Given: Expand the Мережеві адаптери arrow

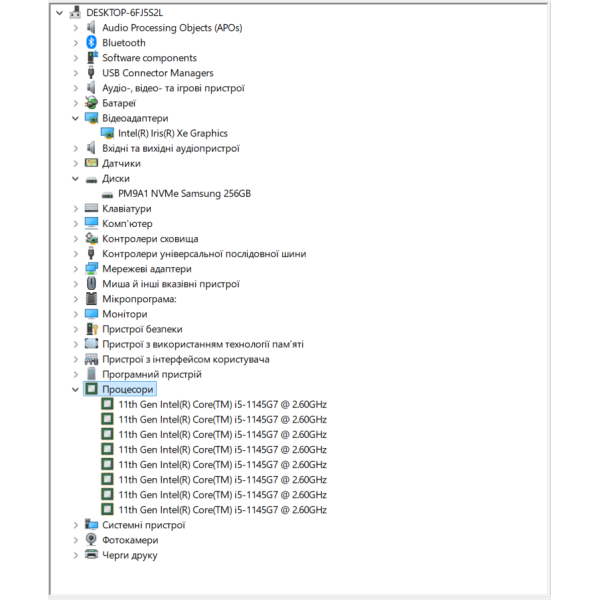Looking at the screenshot, I should point(76,269).
